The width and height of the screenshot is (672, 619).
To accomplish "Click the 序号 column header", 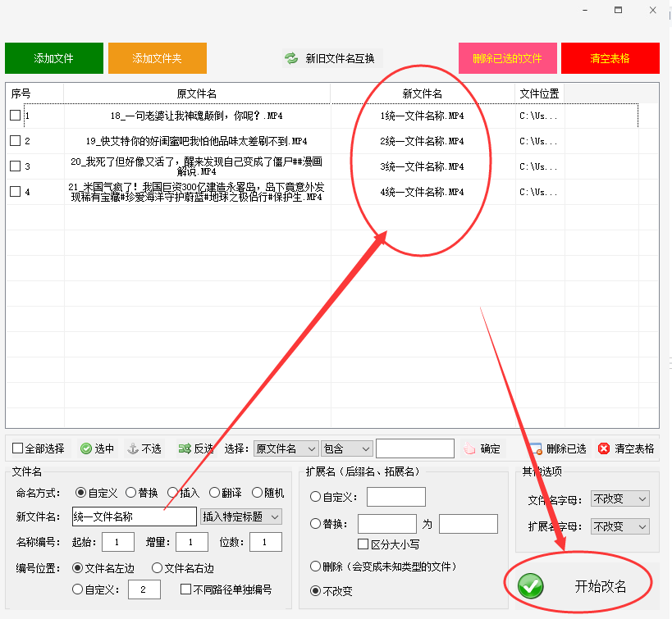I will pyautogui.click(x=34, y=93).
